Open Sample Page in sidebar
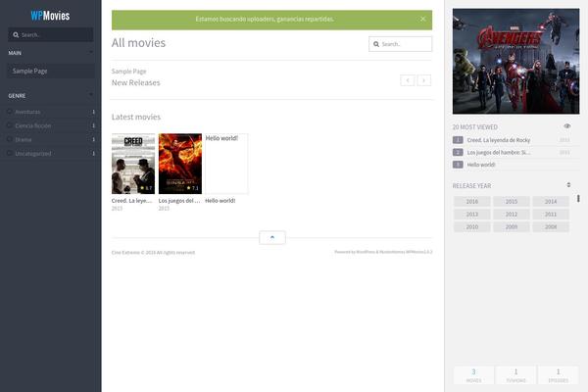 51,71
